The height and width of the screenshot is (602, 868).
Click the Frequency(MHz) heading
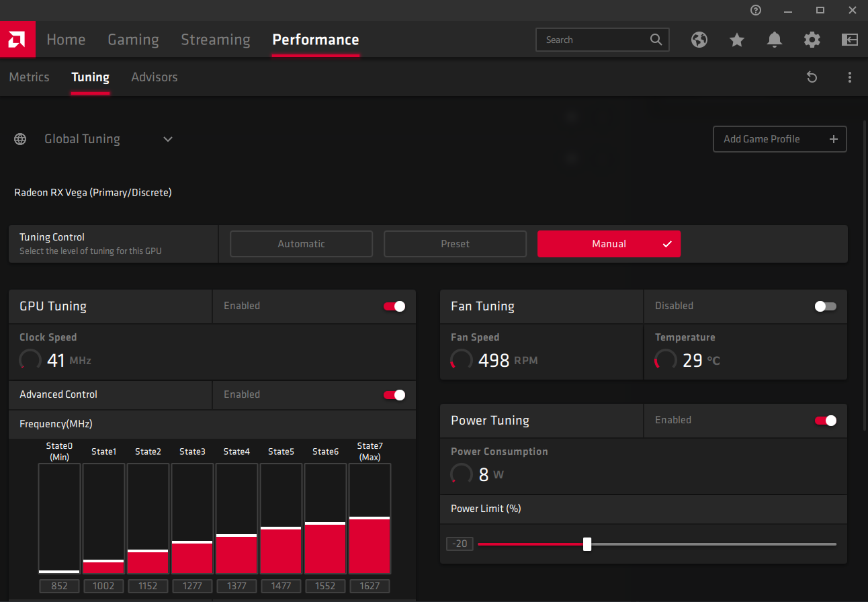pos(56,424)
